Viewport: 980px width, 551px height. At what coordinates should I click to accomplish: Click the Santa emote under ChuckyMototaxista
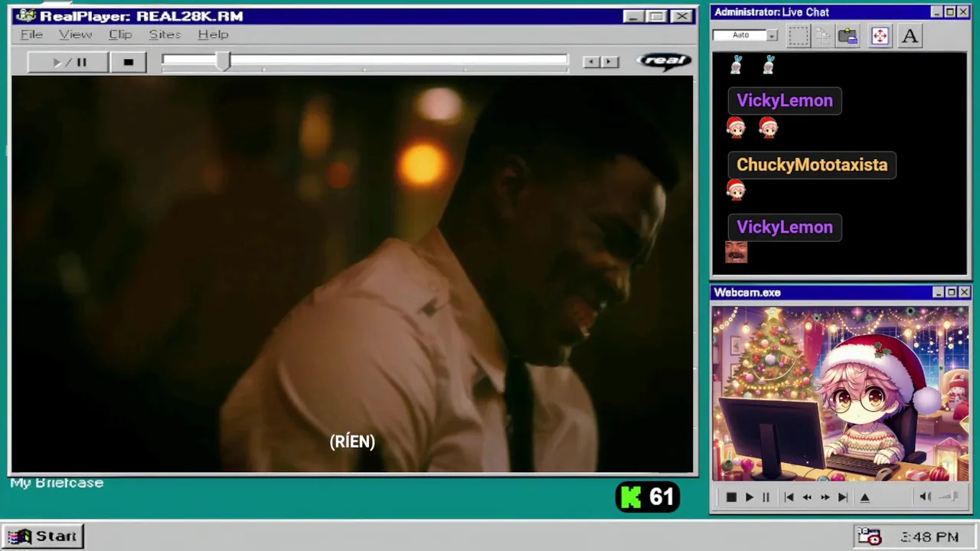tap(736, 189)
